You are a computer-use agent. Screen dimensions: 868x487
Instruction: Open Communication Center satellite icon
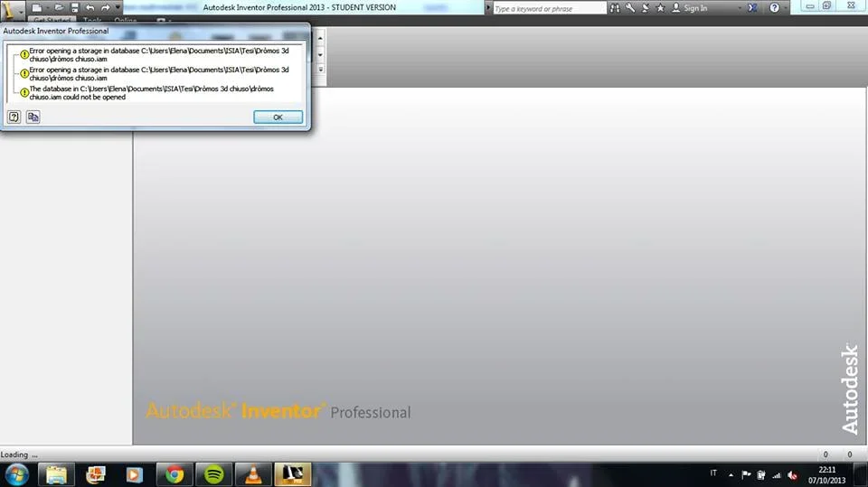646,8
